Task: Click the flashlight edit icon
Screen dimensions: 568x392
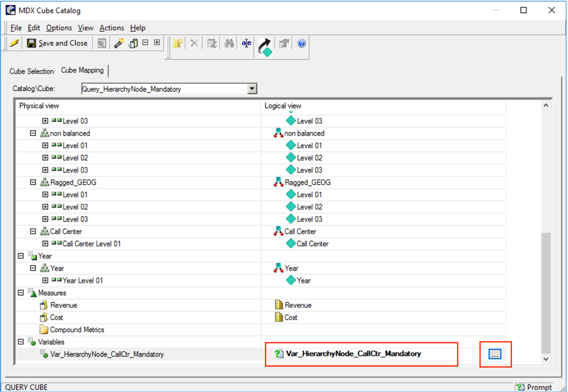Action: (118, 43)
